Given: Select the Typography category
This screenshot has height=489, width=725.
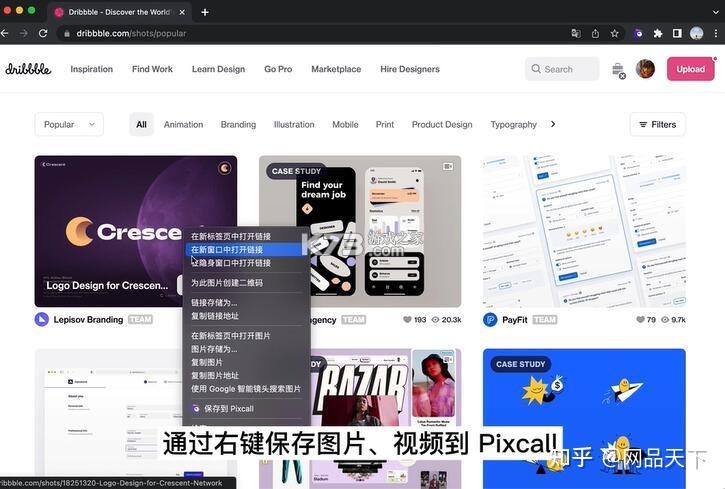Looking at the screenshot, I should pos(514,124).
